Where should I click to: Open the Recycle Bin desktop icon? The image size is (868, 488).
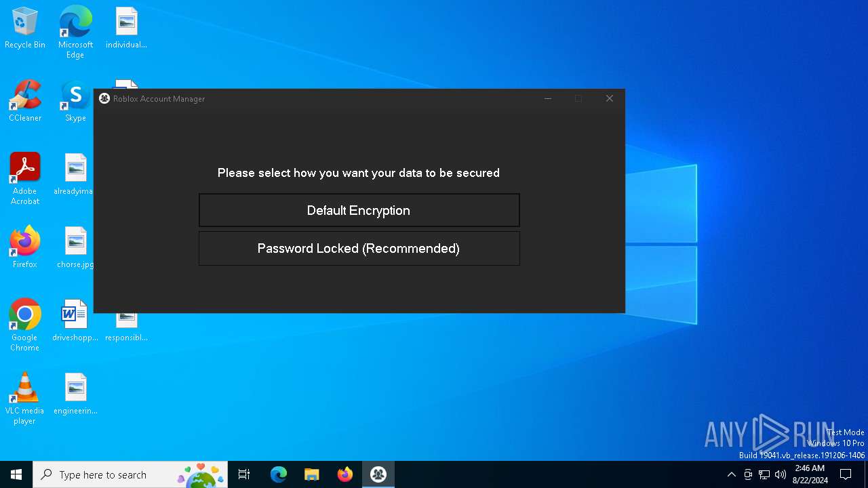click(x=25, y=28)
